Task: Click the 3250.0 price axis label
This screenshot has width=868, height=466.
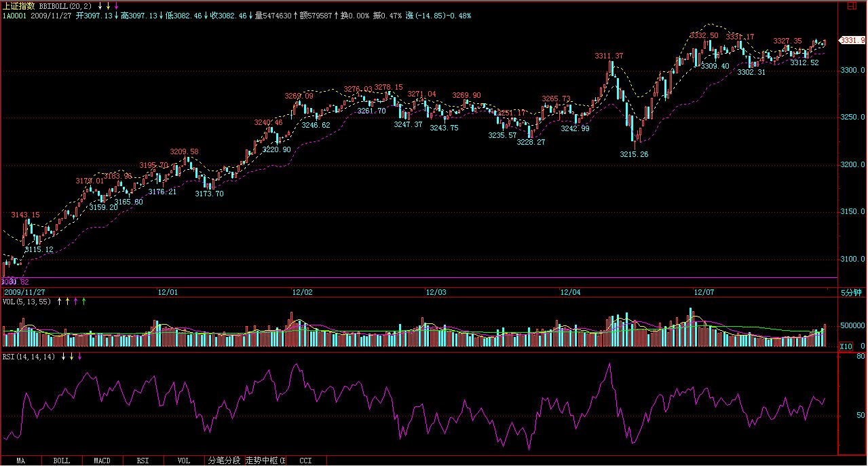Action: (852, 118)
